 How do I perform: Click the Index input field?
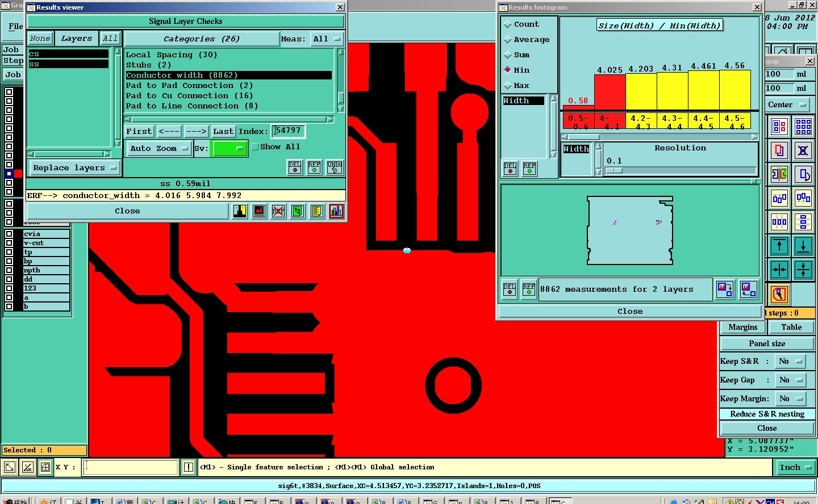288,131
